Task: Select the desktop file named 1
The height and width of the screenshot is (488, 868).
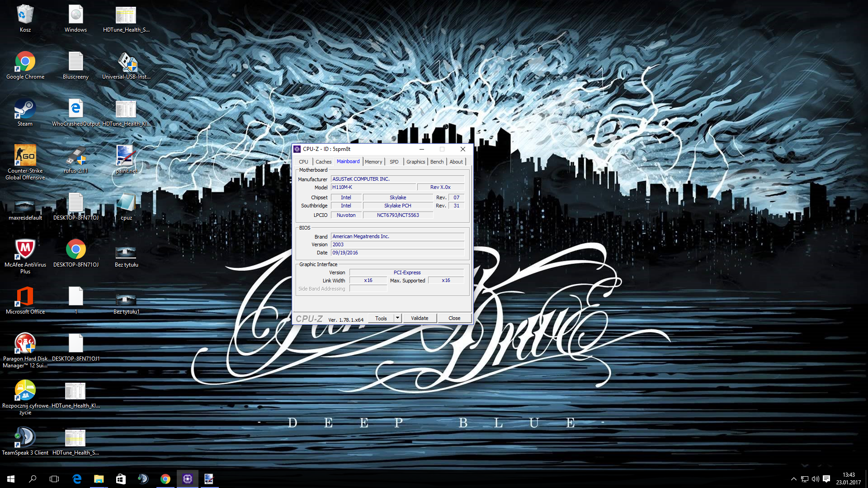Action: 75,300
